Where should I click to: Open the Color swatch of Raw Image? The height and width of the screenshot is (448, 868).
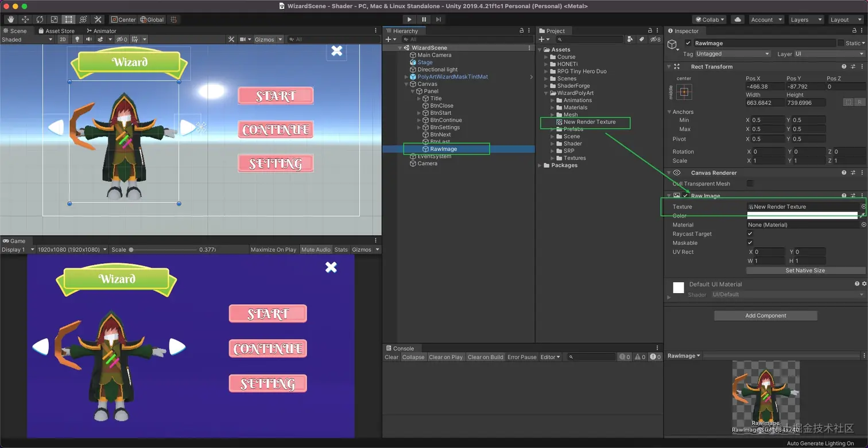click(x=802, y=216)
